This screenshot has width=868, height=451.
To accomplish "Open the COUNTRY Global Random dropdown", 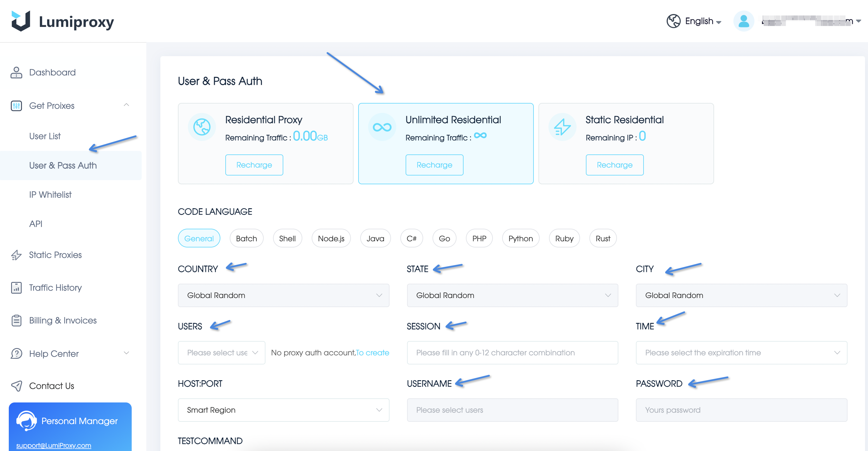I will 283,295.
